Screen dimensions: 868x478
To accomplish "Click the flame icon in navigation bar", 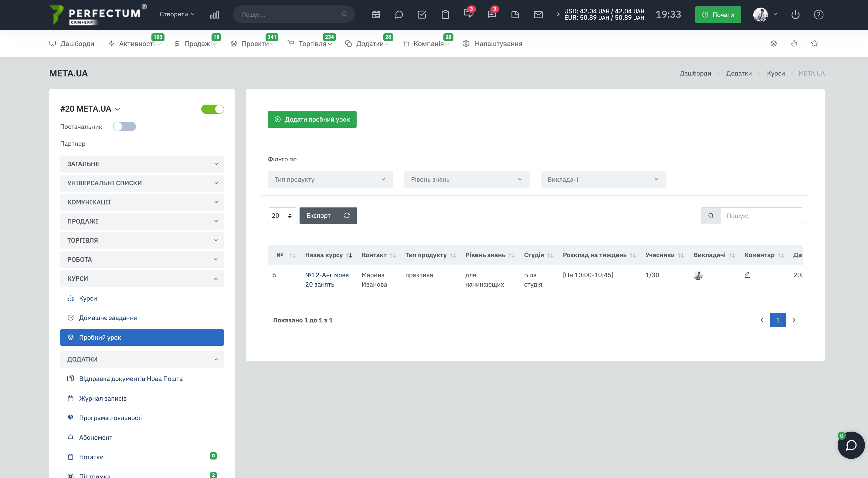I will click(794, 43).
